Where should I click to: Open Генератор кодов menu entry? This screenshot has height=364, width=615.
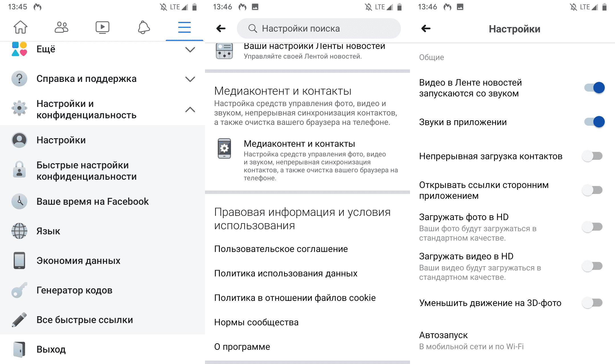pos(102,290)
